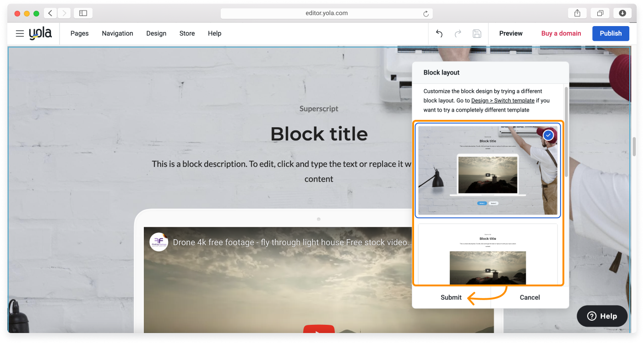Toggle Safari tab overview

coord(600,13)
